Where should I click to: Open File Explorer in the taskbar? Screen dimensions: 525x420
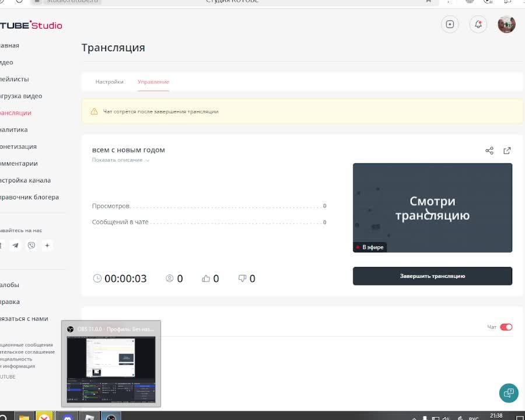coord(24,416)
